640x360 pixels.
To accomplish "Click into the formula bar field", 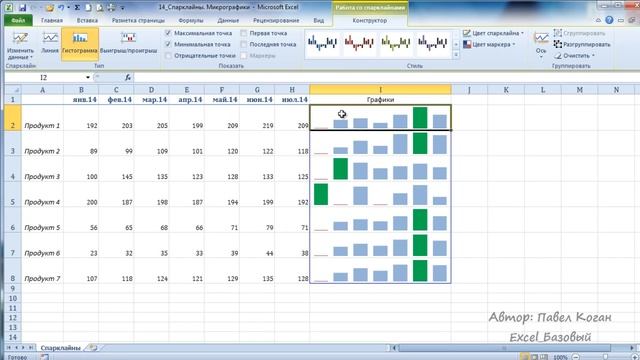I will coord(386,78).
